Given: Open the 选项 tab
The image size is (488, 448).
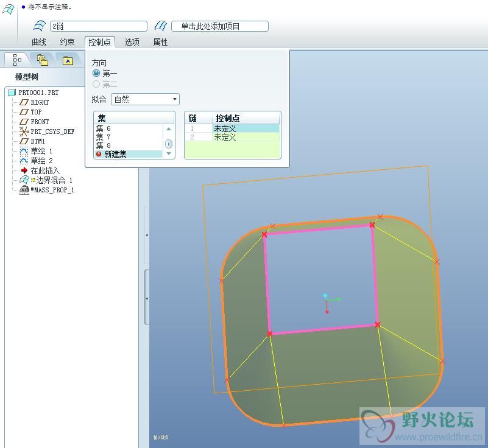Looking at the screenshot, I should point(132,42).
